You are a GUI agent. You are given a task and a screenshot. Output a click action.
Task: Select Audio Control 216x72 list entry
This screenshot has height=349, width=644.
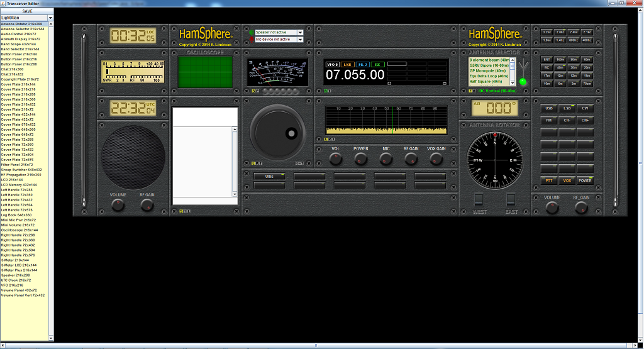pos(25,34)
